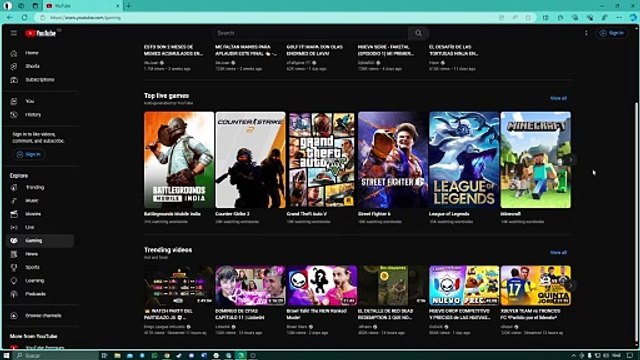Click the News icon in sidebar
This screenshot has width=640, height=360.
[x=14, y=254]
